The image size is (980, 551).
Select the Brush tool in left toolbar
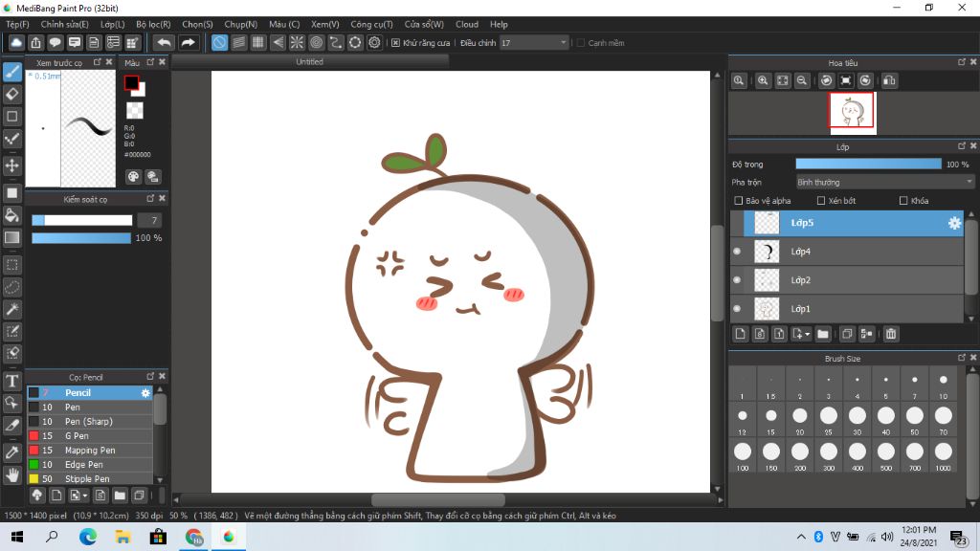pos(12,72)
